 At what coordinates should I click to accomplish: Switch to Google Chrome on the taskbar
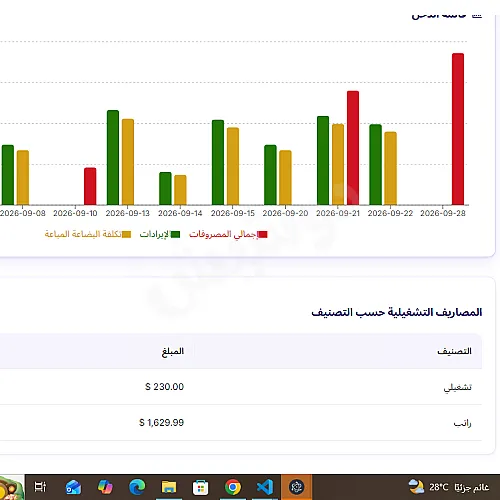coord(233,487)
